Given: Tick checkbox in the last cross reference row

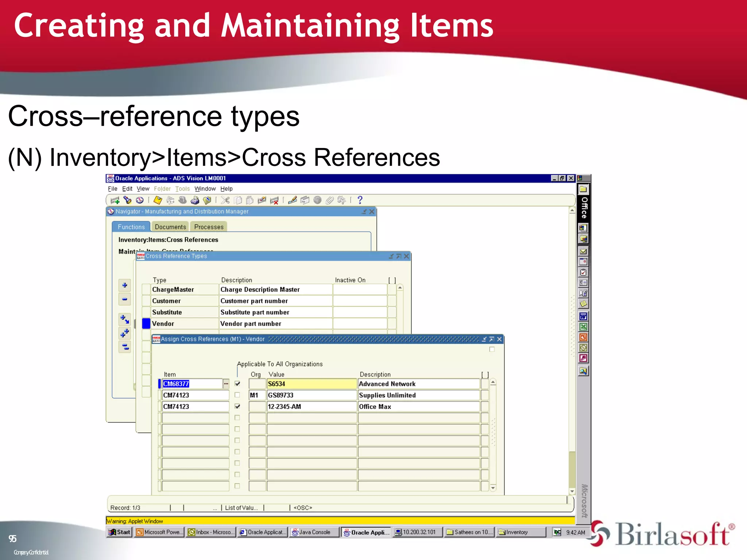Looking at the screenshot, I should [237, 486].
